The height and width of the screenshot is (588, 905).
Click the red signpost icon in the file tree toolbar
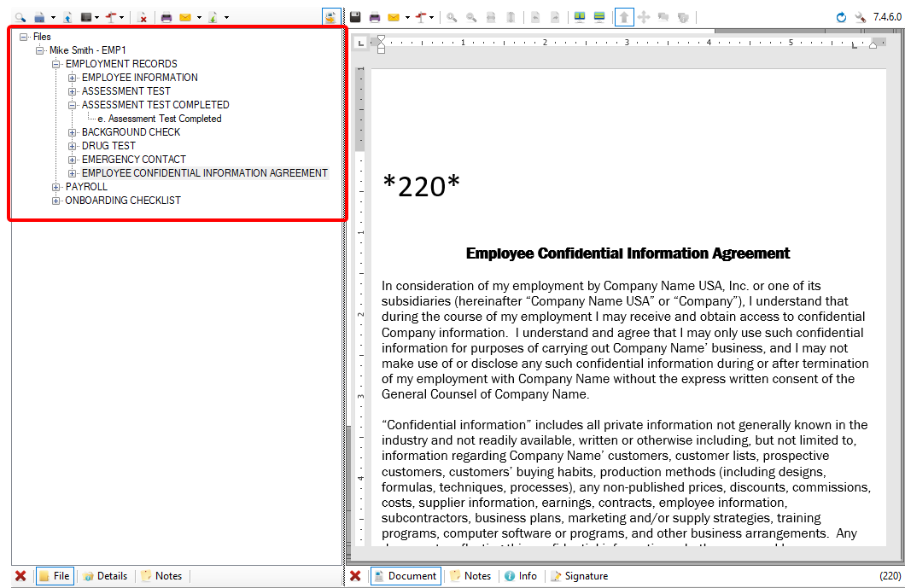pos(111,17)
